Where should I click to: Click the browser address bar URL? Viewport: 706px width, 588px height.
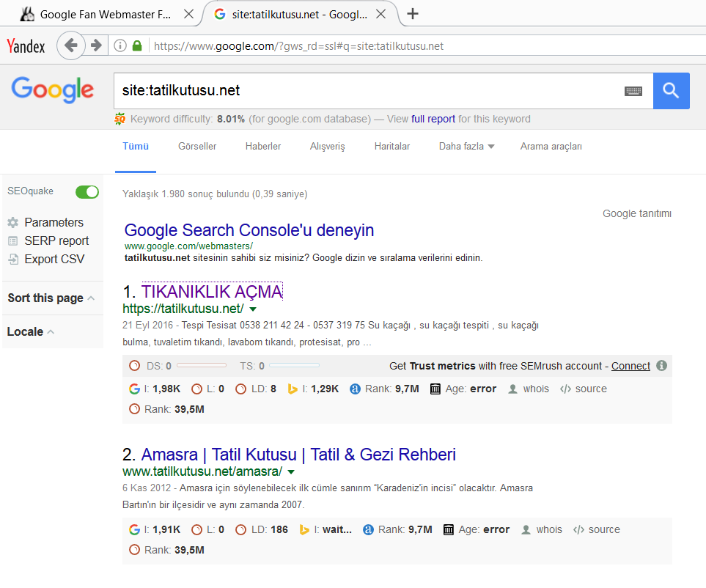(298, 46)
